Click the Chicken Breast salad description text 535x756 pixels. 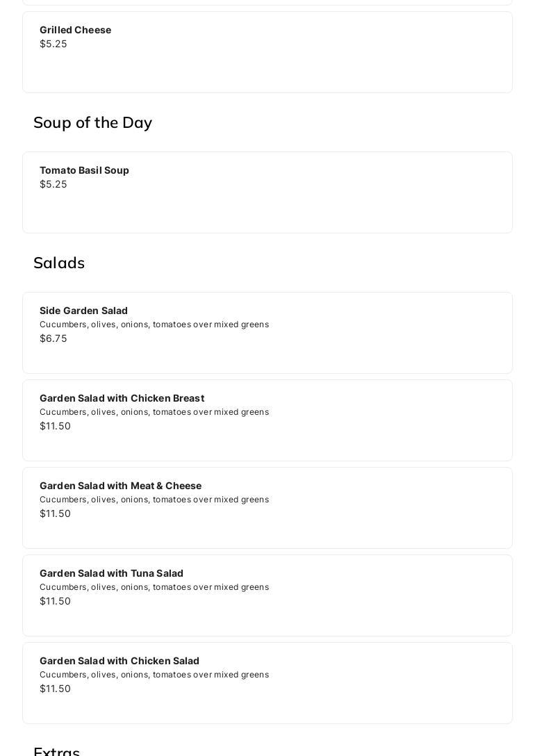point(154,412)
